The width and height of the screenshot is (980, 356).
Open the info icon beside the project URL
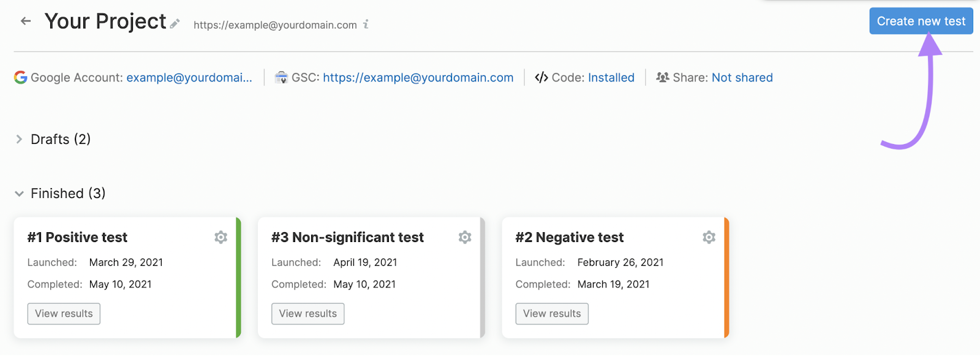point(366,25)
